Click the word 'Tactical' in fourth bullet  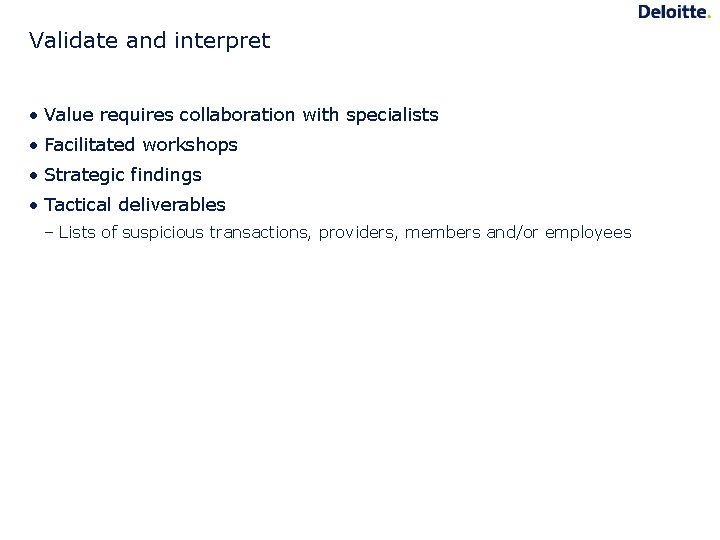[x=78, y=205]
